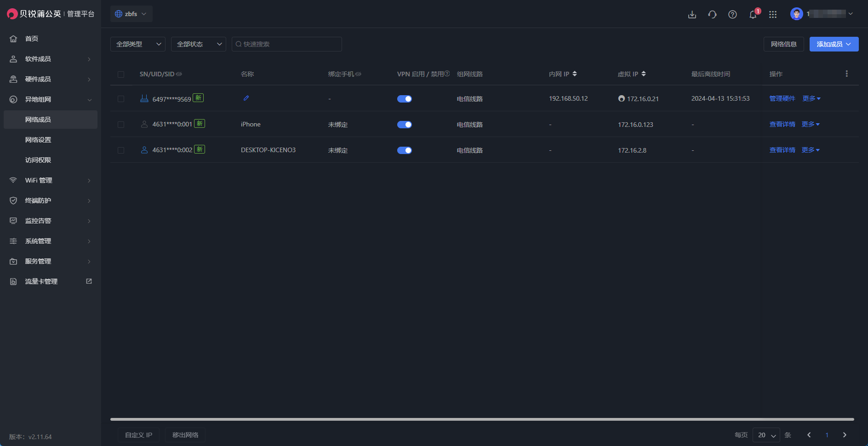Viewport: 868px width, 446px height.
Task: Toggle VPN switch for DESKTOP-KICENO3
Action: (x=404, y=150)
